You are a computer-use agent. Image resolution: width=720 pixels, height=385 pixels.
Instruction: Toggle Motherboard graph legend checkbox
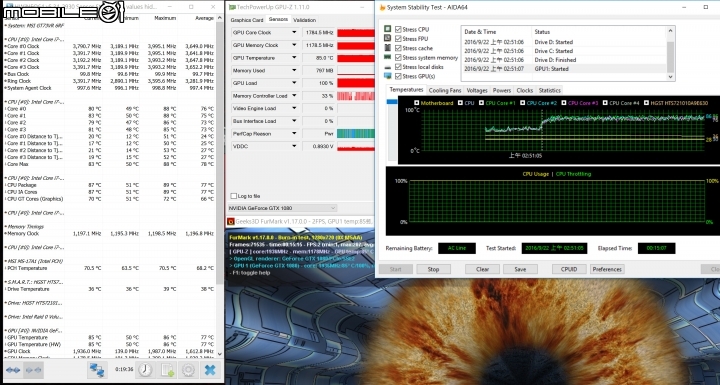pyautogui.click(x=416, y=103)
